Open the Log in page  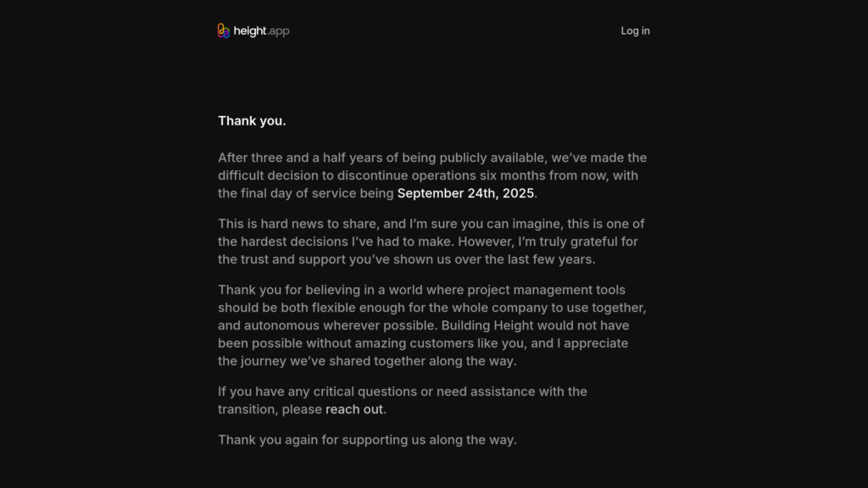pyautogui.click(x=635, y=30)
